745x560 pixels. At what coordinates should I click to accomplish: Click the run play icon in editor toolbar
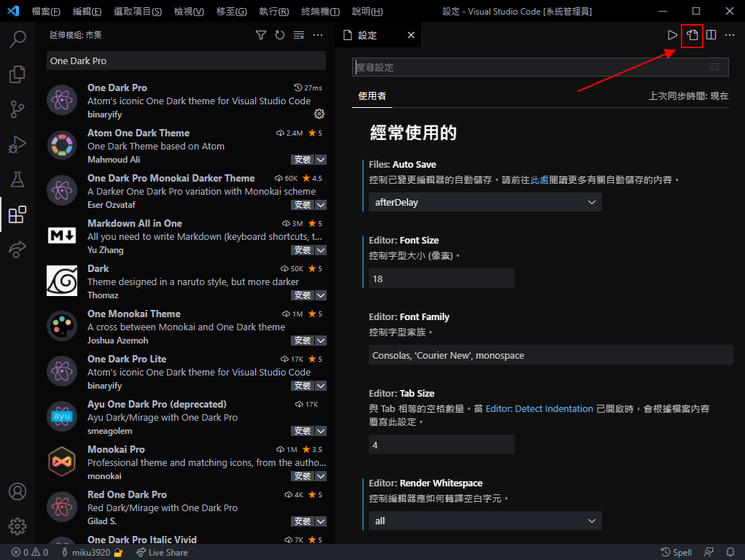[x=672, y=35]
